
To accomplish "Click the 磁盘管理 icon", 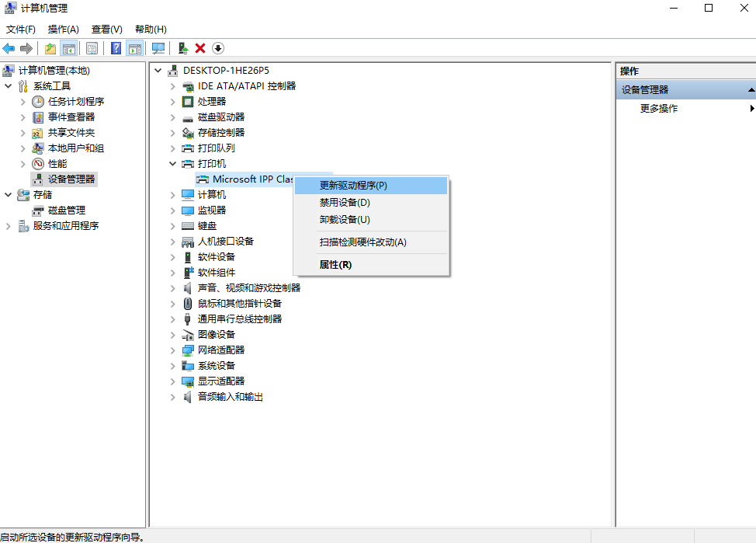I will coord(38,211).
